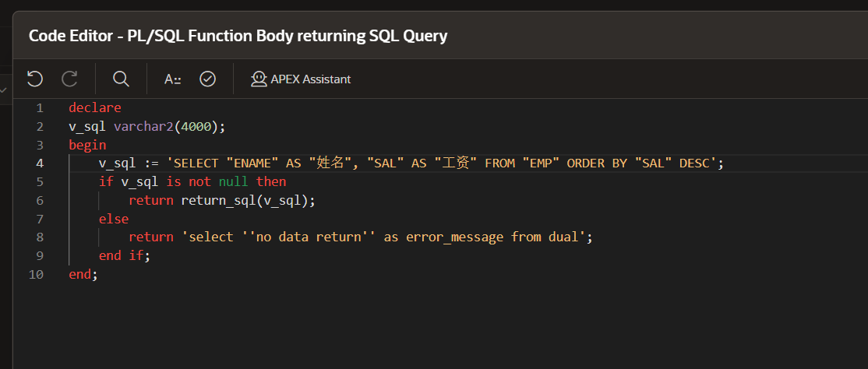
Task: Validate code using the checkmark circle icon
Action: (x=207, y=79)
